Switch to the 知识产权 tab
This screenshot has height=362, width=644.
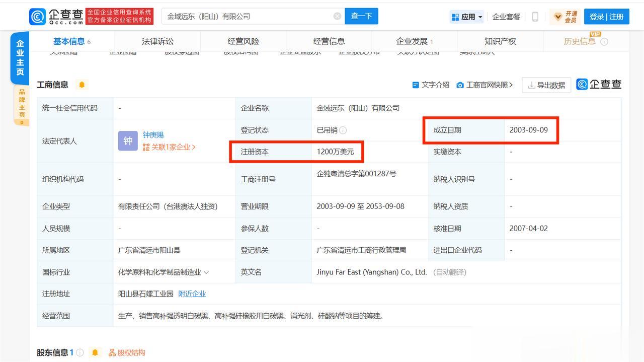pos(500,41)
